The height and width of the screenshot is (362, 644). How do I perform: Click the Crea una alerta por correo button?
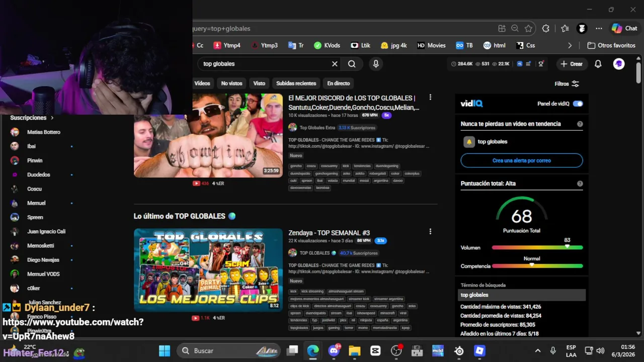522,160
